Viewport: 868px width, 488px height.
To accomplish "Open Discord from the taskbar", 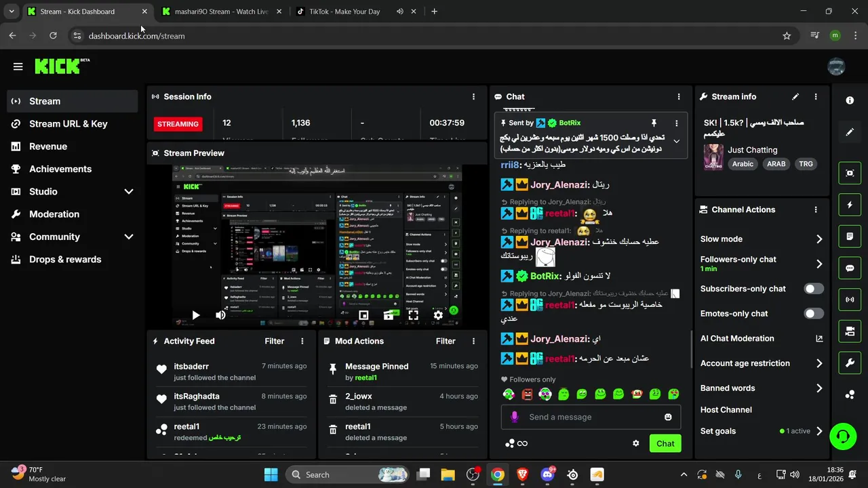I will 547,474.
